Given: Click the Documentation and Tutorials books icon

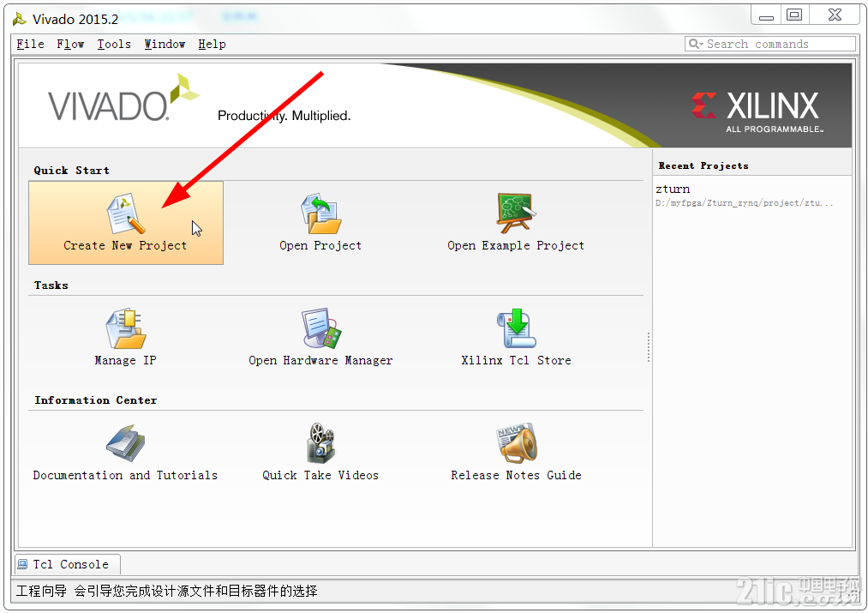Looking at the screenshot, I should [126, 443].
